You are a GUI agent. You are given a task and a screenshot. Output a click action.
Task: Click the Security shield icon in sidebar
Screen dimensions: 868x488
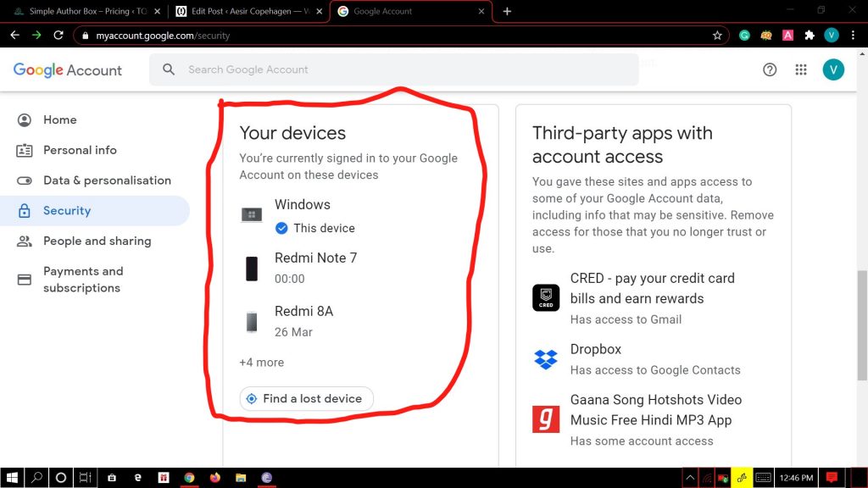25,210
